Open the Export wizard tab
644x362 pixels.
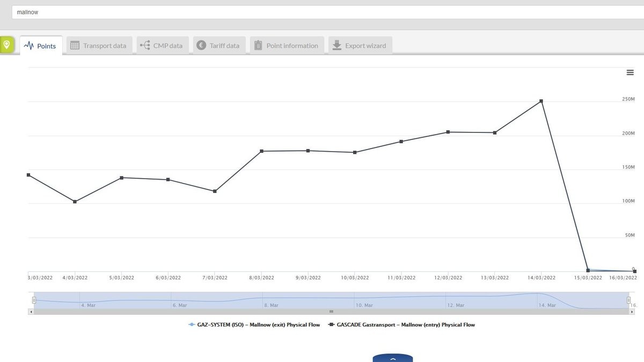(360, 46)
